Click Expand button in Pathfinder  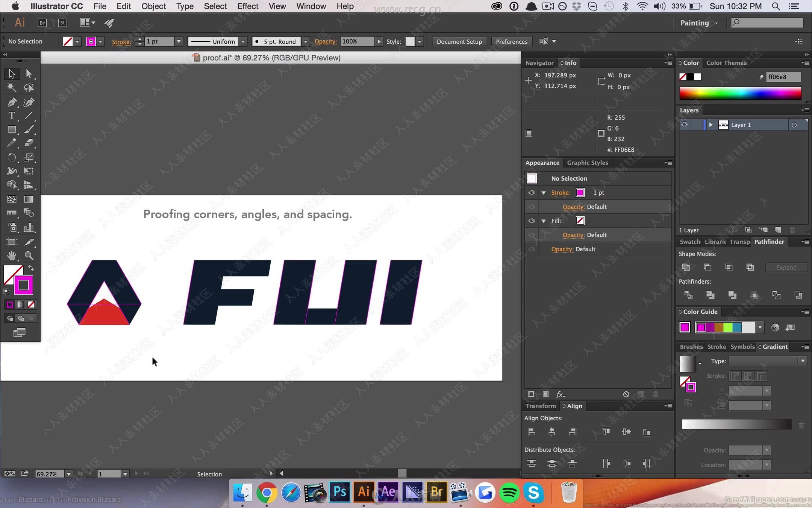pos(786,267)
